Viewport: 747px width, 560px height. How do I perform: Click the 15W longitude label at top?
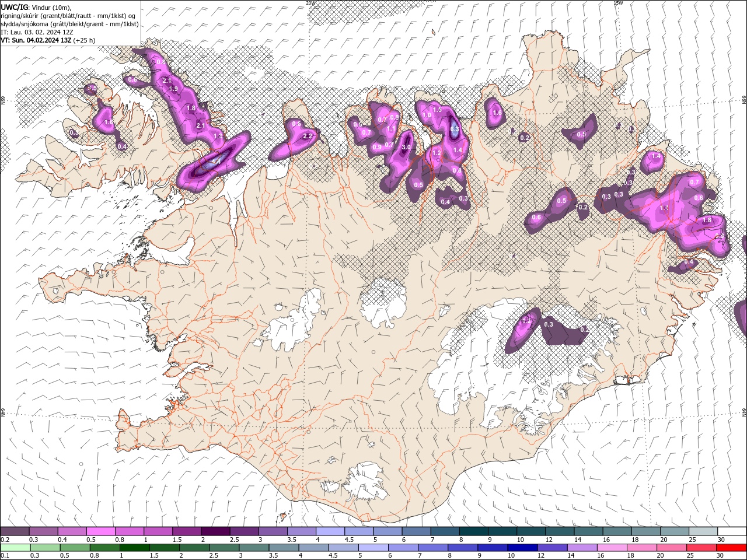click(x=619, y=3)
